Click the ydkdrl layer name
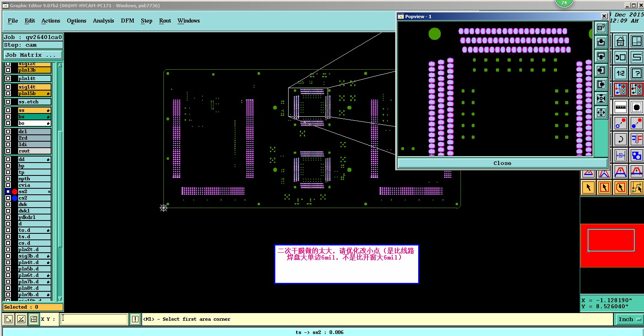Screen dimensions: 644x336 coord(35,217)
